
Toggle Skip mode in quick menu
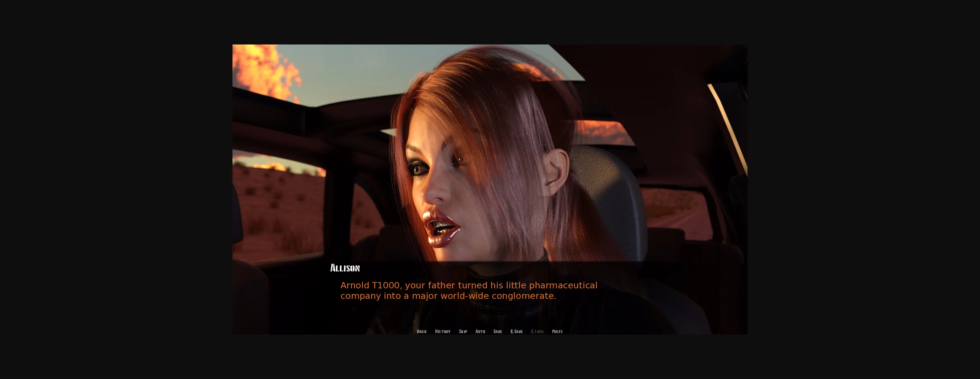click(x=463, y=331)
